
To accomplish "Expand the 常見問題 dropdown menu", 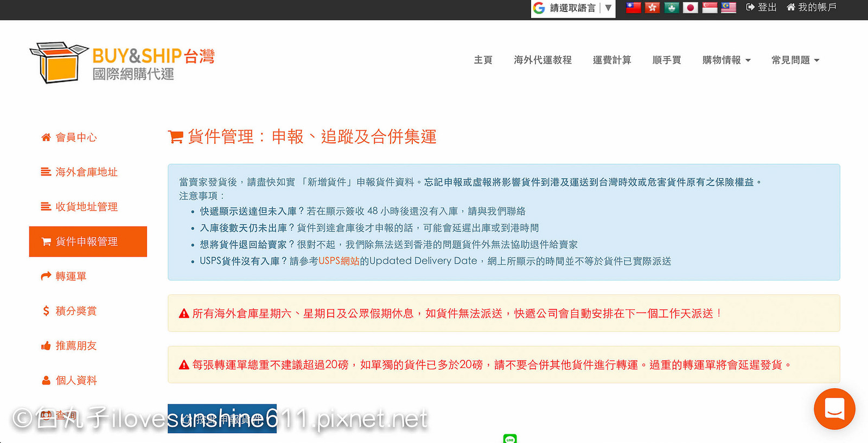I will (795, 60).
